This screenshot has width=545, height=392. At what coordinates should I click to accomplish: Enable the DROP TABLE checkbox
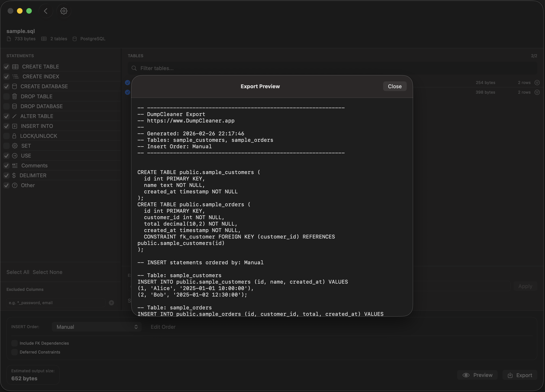pyautogui.click(x=6, y=96)
